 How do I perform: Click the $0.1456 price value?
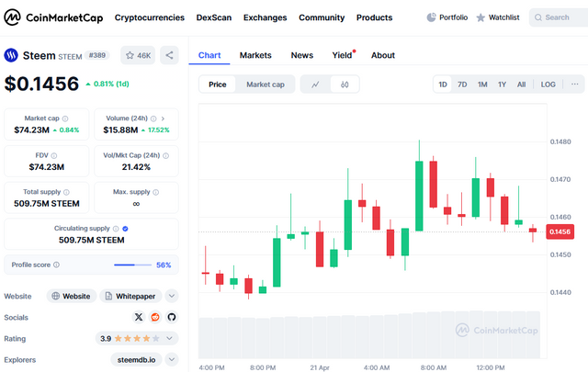41,84
